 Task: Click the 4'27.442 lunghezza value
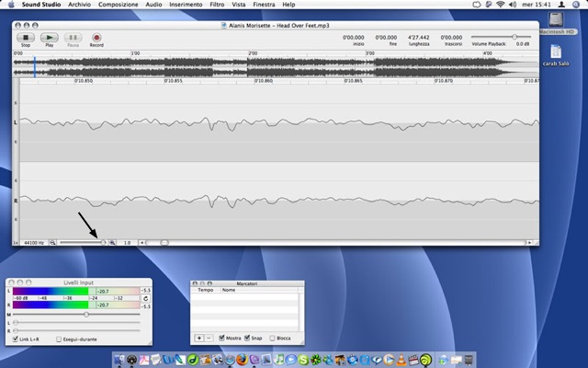tap(419, 38)
